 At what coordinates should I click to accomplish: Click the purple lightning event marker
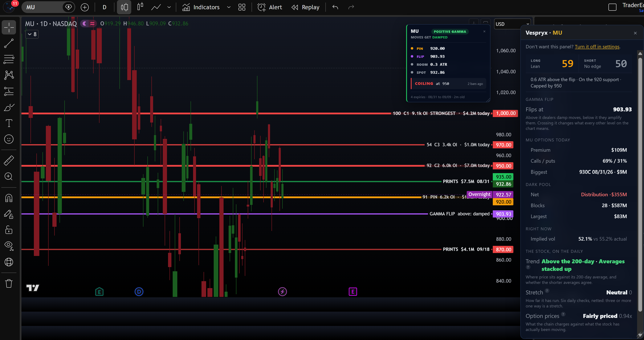[x=282, y=291]
